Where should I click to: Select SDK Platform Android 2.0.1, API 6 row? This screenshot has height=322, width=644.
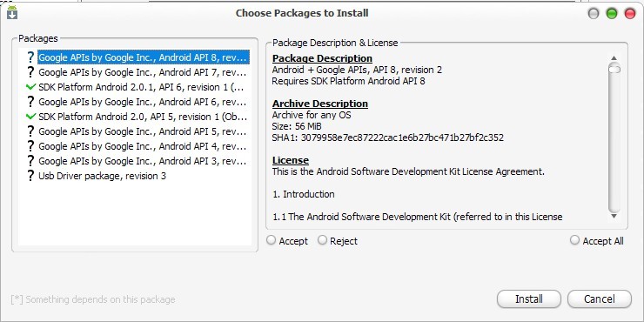[x=141, y=87]
